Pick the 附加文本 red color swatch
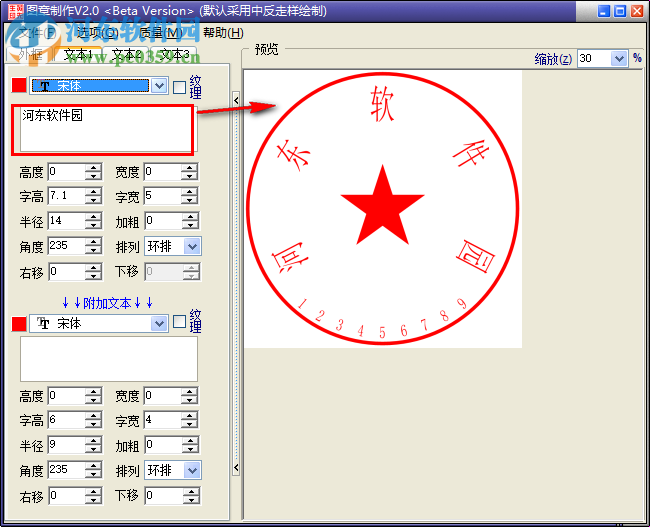Image resolution: width=650 pixels, height=527 pixels. [19, 324]
